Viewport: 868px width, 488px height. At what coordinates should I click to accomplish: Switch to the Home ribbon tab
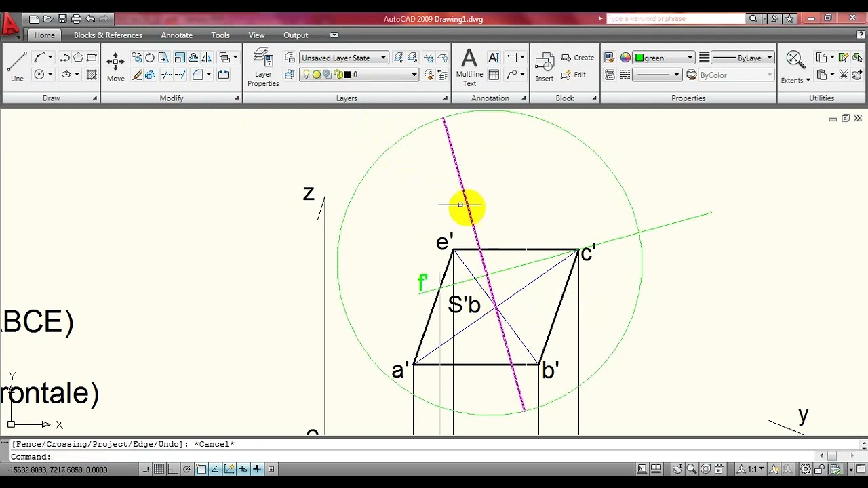(45, 35)
